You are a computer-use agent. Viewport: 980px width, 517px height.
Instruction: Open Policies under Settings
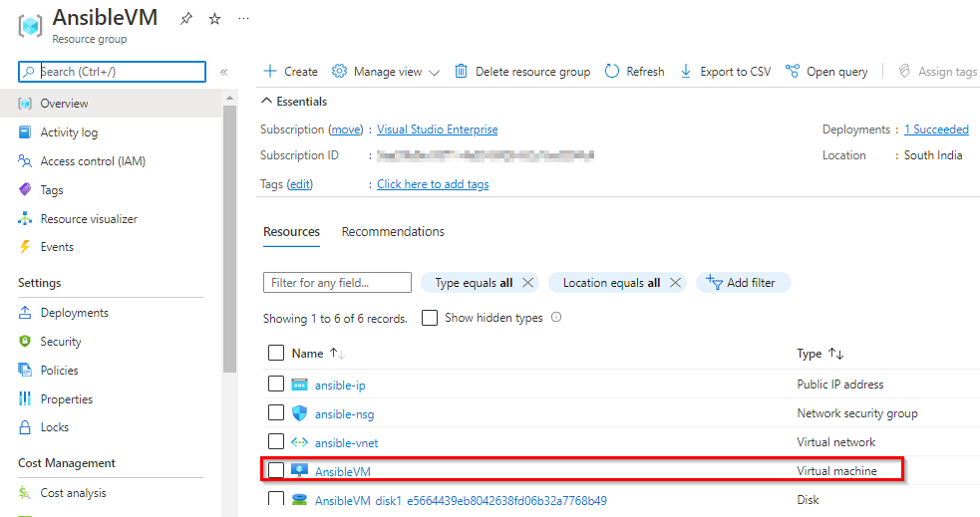[x=59, y=371]
